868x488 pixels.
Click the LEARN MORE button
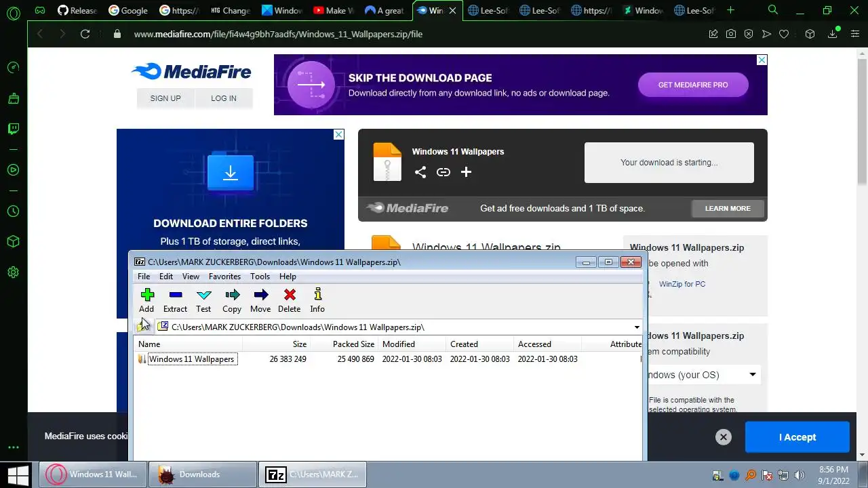pos(728,208)
